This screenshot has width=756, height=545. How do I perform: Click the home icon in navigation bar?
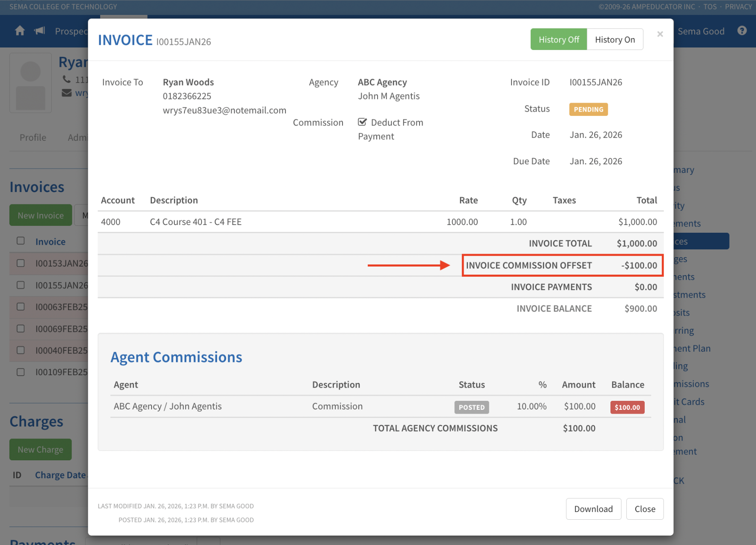pos(20,31)
